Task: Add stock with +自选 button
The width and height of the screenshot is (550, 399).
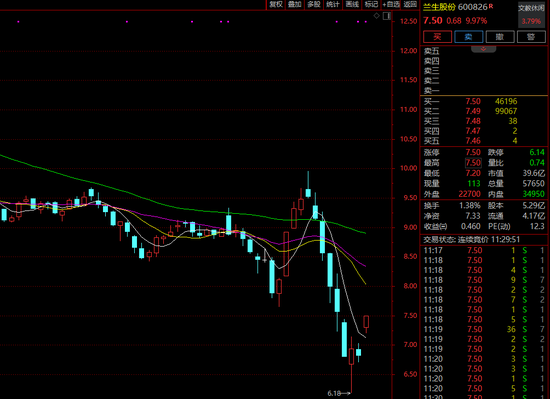Action: (391, 5)
